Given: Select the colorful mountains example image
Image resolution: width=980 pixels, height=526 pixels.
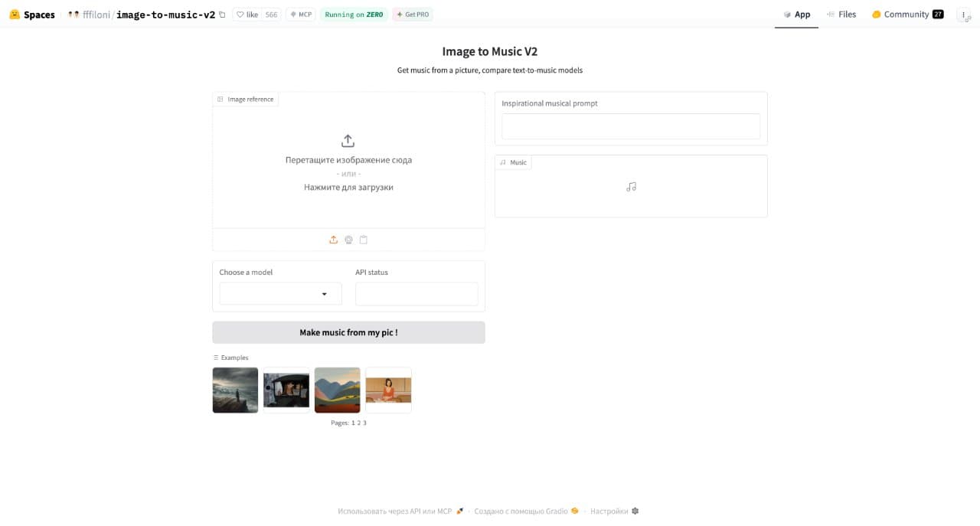Looking at the screenshot, I should (x=338, y=390).
